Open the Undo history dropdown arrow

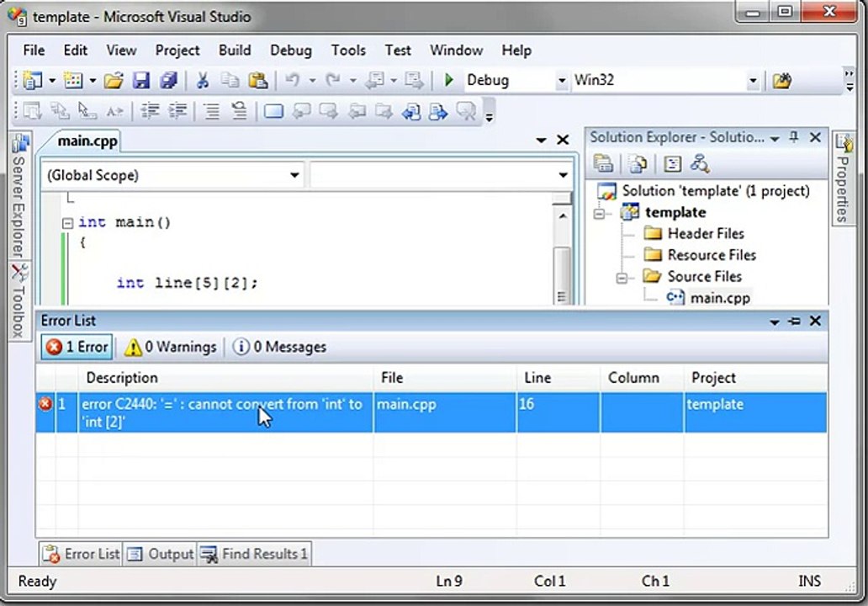312,81
